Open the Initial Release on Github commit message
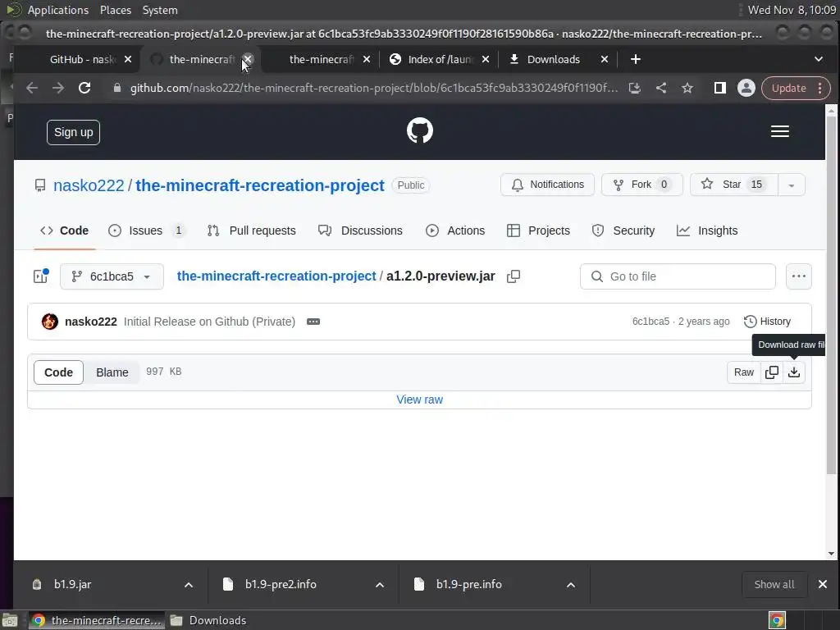The width and height of the screenshot is (840, 630). (209, 322)
